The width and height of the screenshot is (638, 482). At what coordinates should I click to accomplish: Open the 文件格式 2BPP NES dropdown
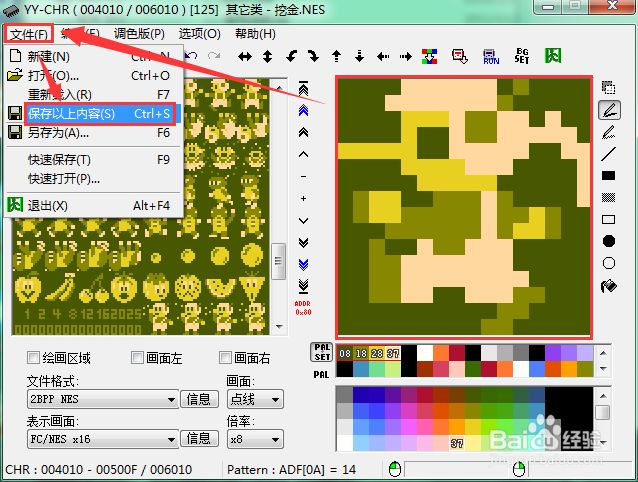coord(103,399)
